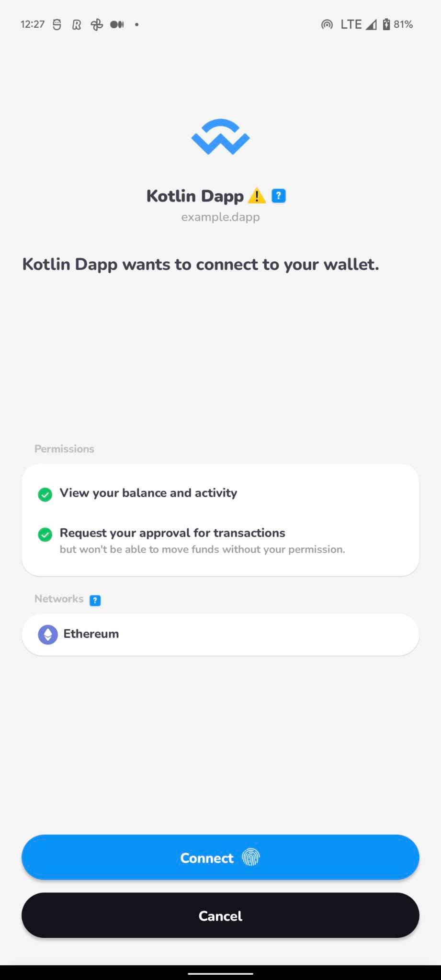Open the example.dapp link

pos(220,216)
